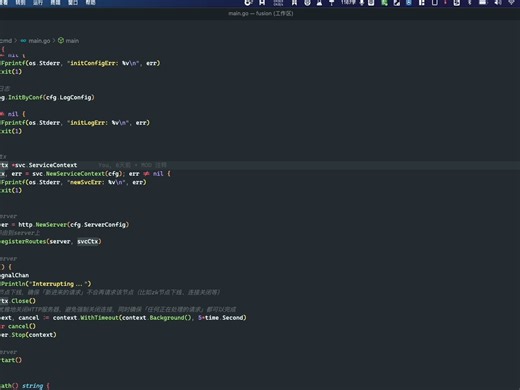Click context.Background() call

tap(157, 318)
